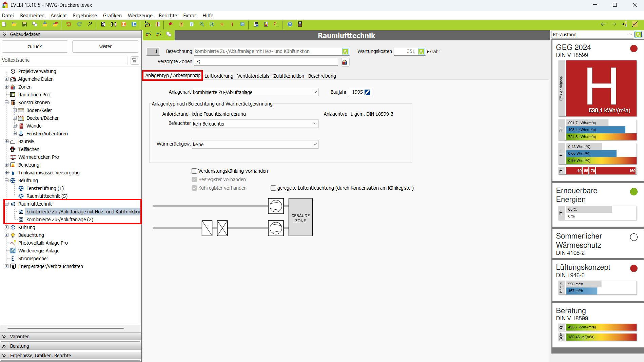Toggle the Heizregister vorhanden checkbox
This screenshot has height=362, width=644.
194,179
